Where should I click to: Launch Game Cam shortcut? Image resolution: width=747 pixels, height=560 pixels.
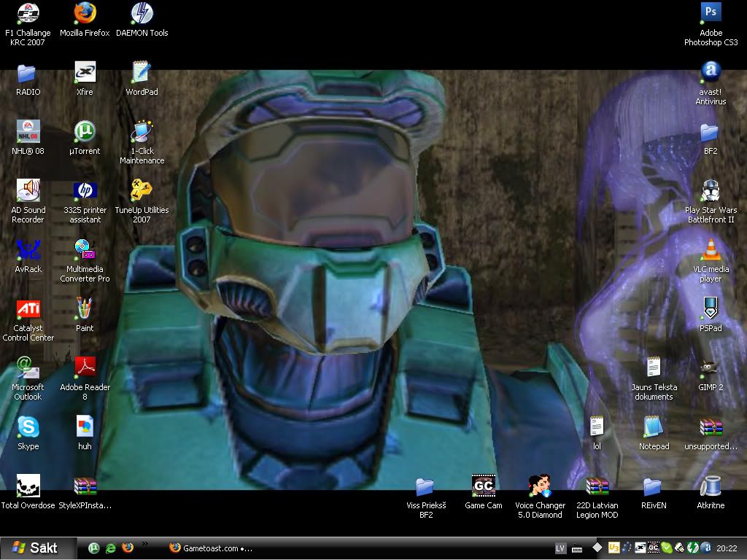coord(483,492)
